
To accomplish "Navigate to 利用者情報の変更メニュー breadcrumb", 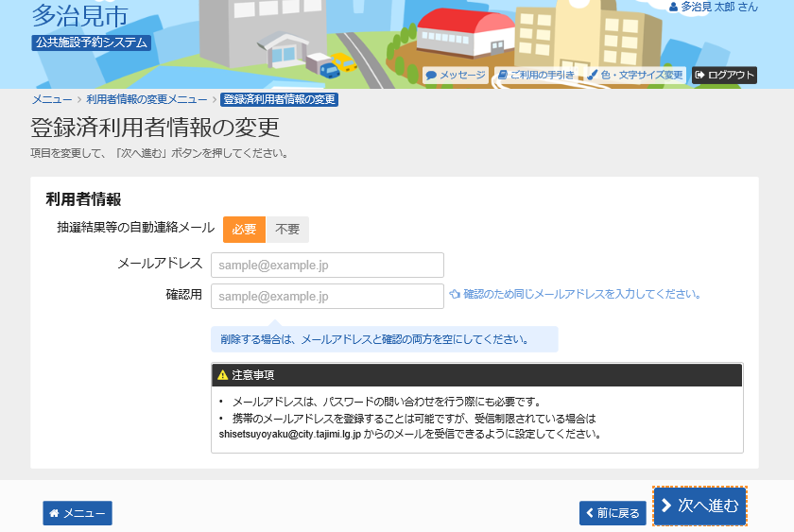I will tap(147, 99).
